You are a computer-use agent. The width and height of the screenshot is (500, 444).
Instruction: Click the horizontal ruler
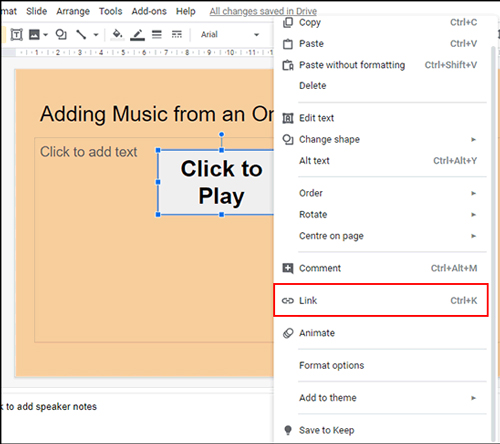pyautogui.click(x=145, y=52)
